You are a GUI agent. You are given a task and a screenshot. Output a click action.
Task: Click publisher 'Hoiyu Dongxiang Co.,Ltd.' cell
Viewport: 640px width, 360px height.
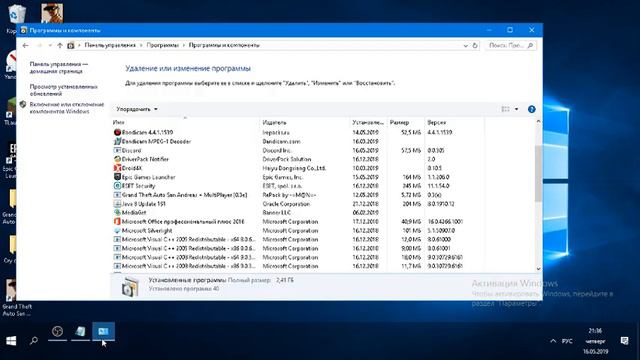click(294, 168)
